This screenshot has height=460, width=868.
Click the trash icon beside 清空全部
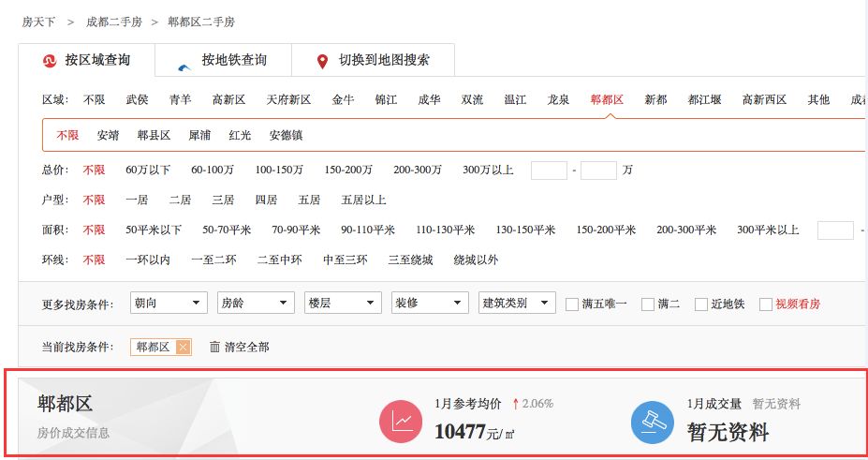(x=214, y=347)
